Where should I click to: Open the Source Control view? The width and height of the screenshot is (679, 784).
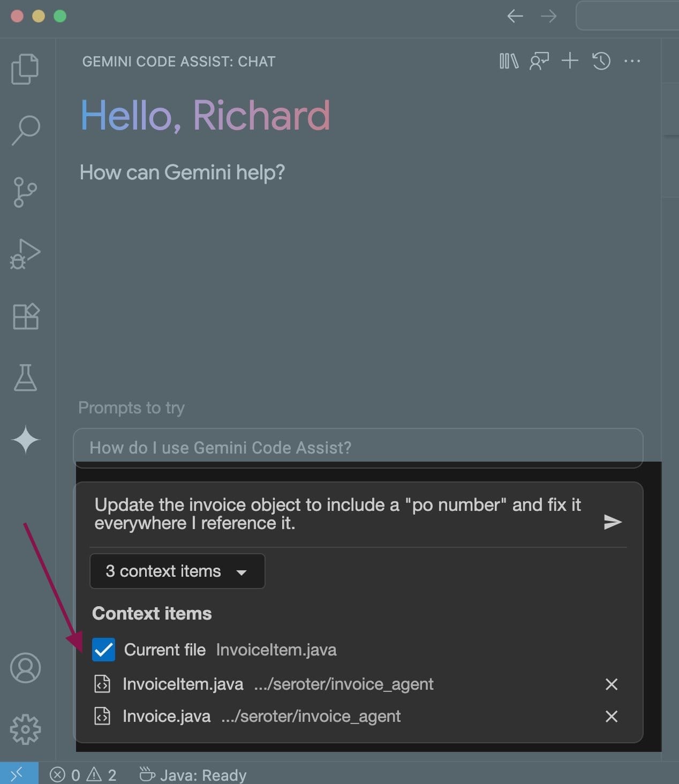[25, 192]
